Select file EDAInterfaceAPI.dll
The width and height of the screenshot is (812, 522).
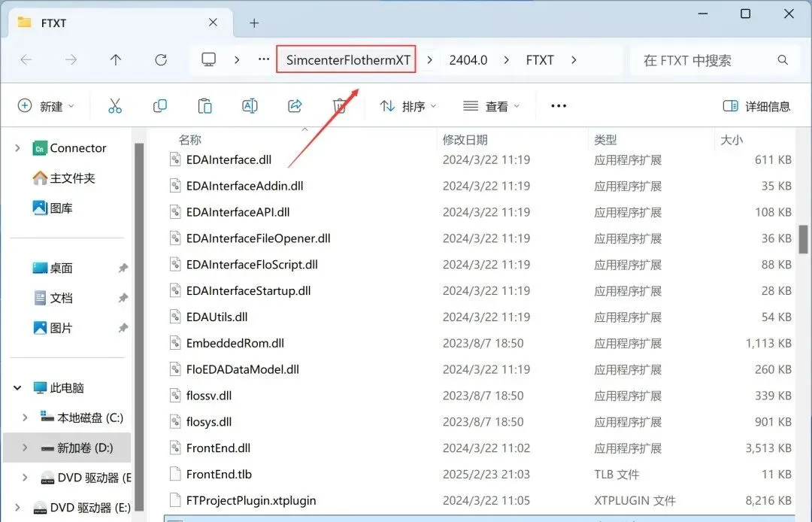tap(238, 212)
